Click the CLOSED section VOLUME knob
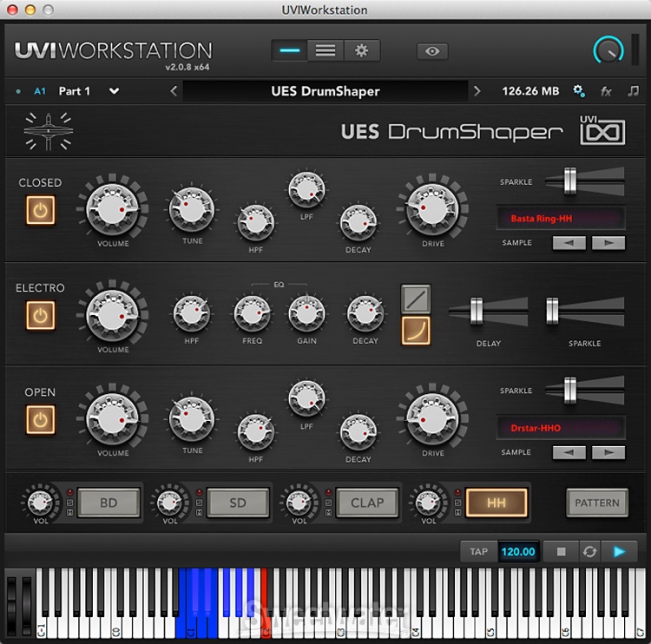 [113, 209]
